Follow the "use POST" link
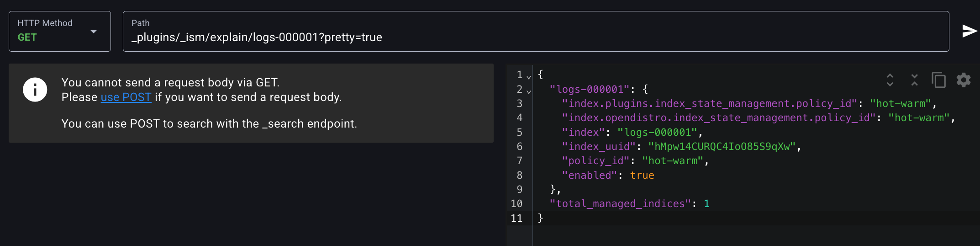This screenshot has height=246, width=980. tap(126, 97)
